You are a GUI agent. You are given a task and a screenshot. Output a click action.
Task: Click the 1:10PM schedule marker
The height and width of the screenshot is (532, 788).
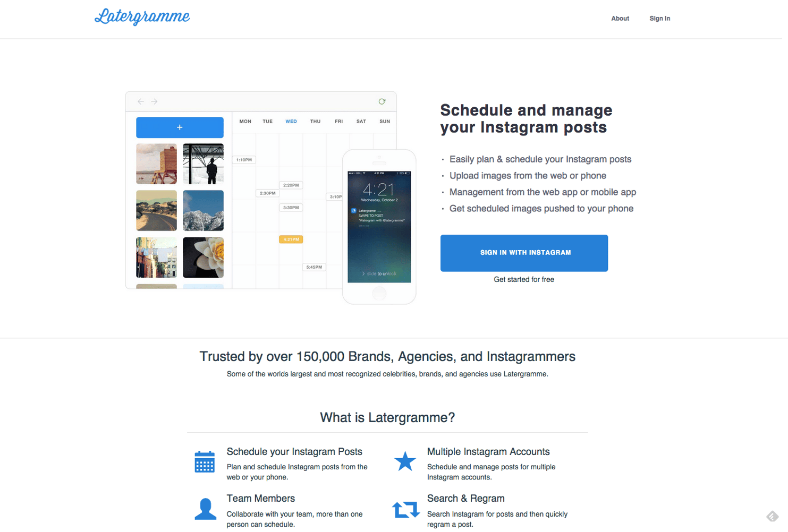244,160
